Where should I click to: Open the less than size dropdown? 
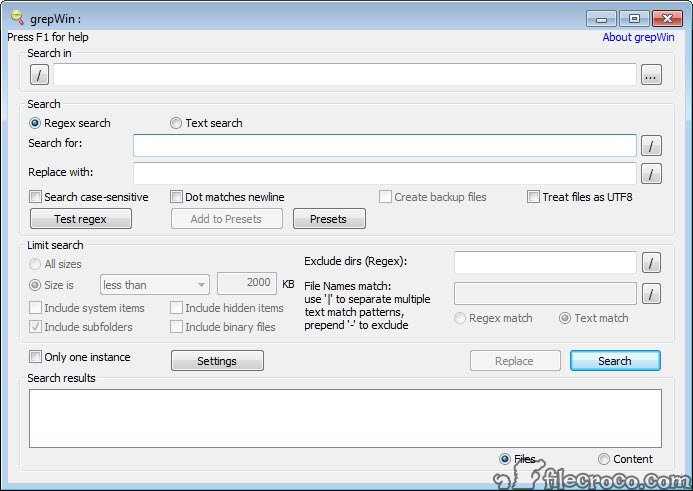(x=155, y=285)
